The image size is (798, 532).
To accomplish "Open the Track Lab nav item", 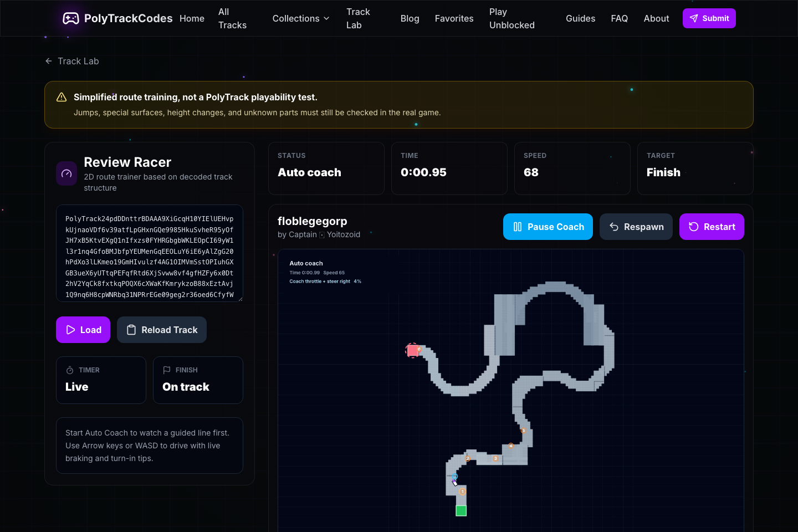I will click(358, 18).
